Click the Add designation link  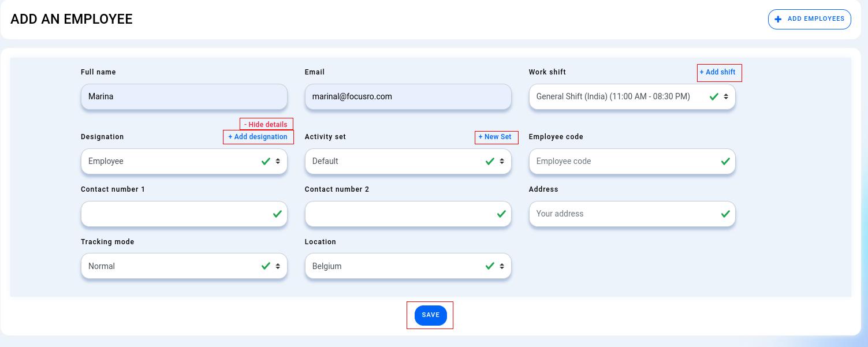coord(258,137)
